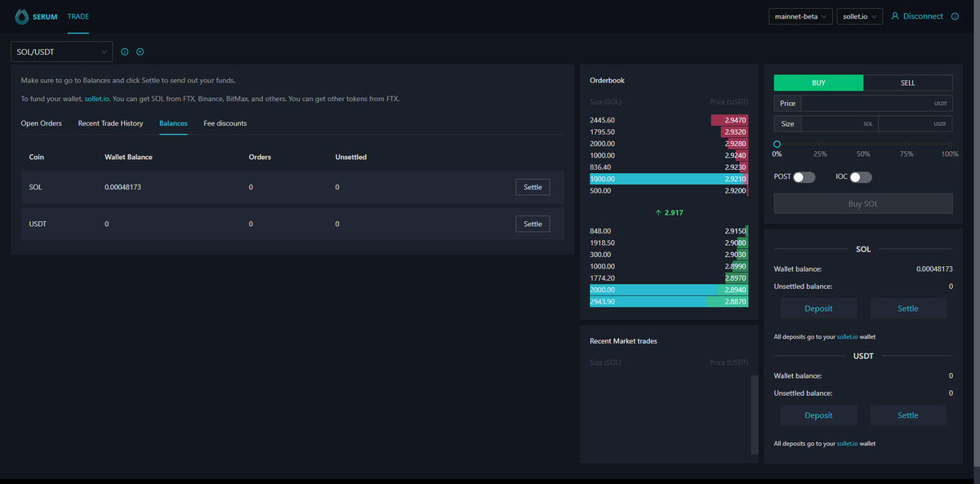Pick bid price 2.8870 in the orderbook

[735, 302]
